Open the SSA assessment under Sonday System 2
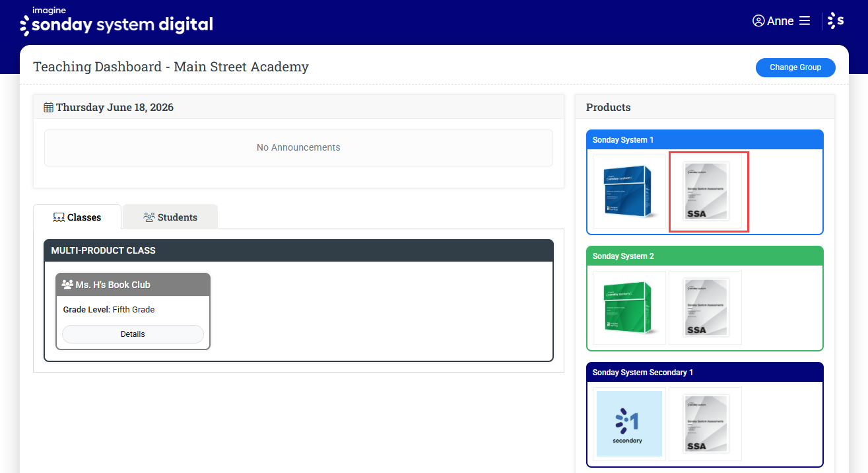This screenshot has height=473, width=868. click(x=705, y=308)
